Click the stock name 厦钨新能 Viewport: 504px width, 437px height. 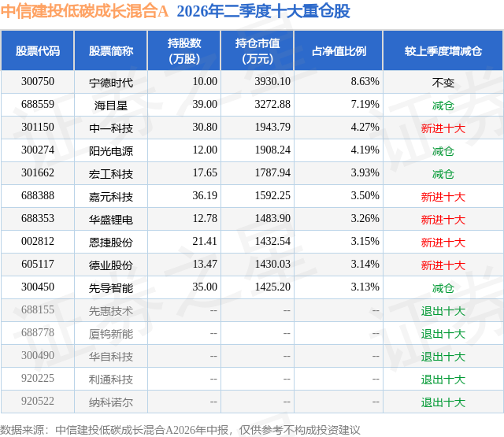click(x=111, y=334)
